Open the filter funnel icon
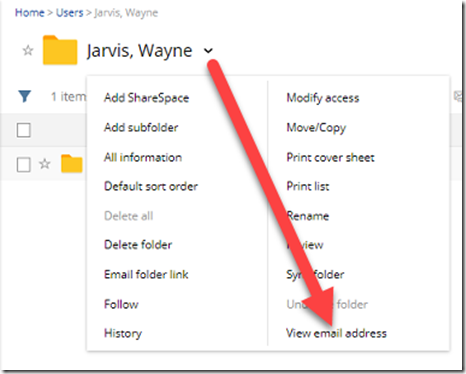The width and height of the screenshot is (466, 374). coord(25,97)
